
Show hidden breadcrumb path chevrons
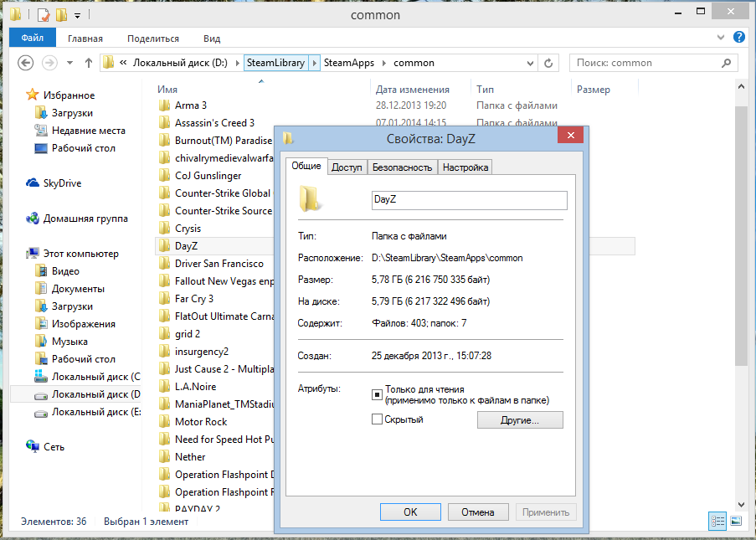[x=123, y=63]
